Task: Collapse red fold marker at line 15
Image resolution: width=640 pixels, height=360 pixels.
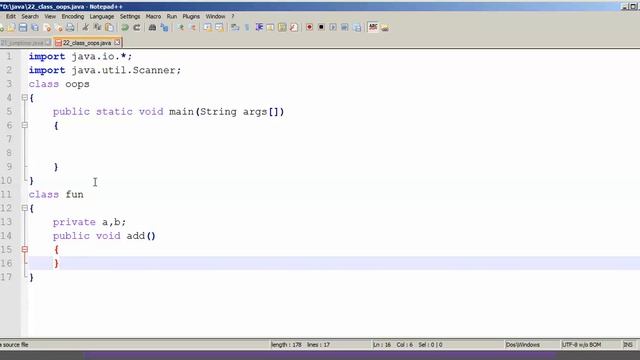Action: tap(24, 249)
